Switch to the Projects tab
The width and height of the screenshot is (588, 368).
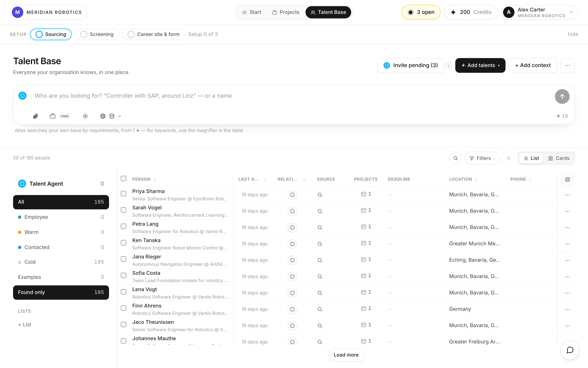[286, 12]
